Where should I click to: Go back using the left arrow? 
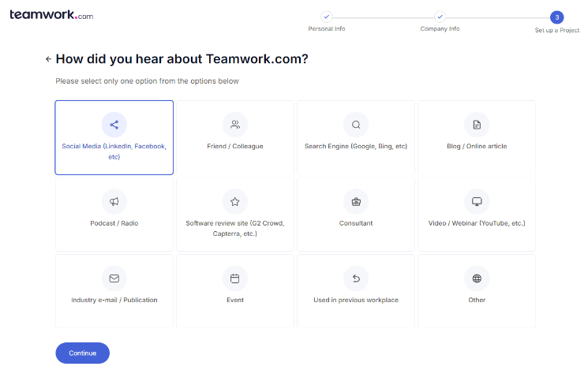[x=48, y=59]
